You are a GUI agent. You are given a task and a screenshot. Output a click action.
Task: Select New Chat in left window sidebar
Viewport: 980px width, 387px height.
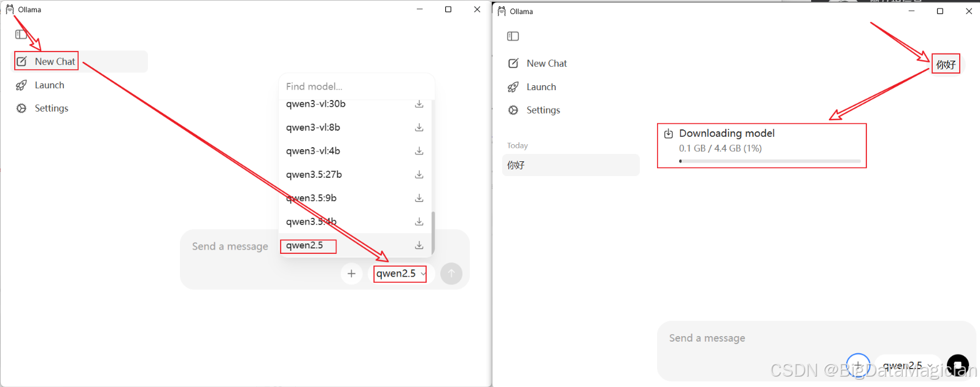[80, 61]
